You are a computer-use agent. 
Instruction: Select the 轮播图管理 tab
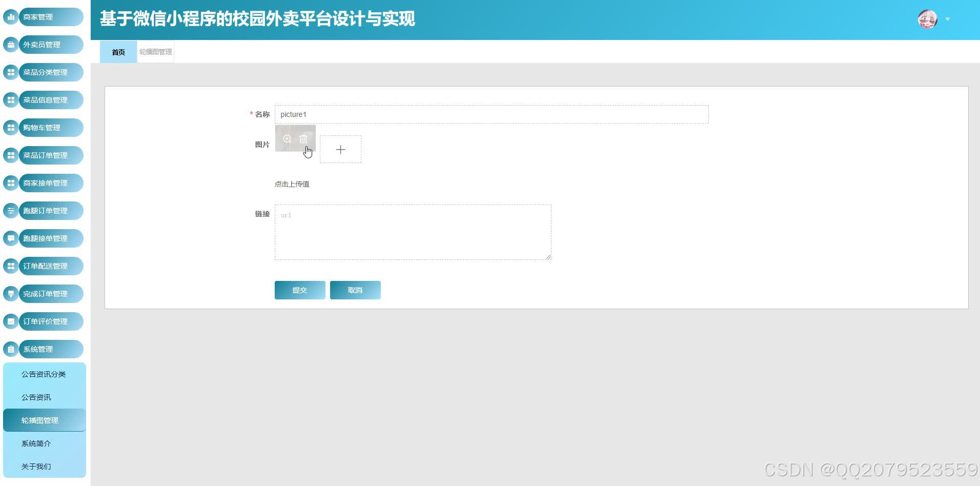(x=155, y=51)
